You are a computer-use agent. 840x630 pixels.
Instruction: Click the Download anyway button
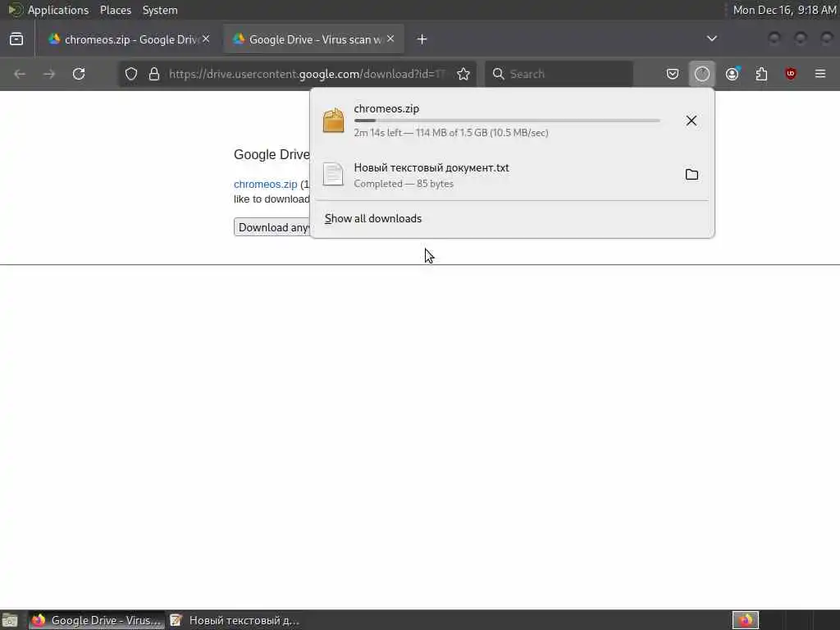tap(272, 227)
